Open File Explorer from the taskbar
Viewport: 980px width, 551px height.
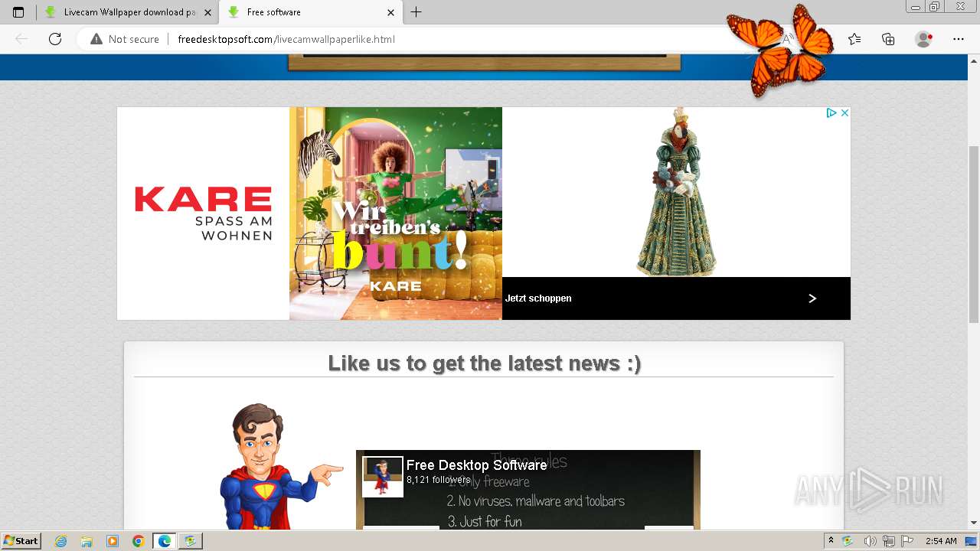pos(87,541)
